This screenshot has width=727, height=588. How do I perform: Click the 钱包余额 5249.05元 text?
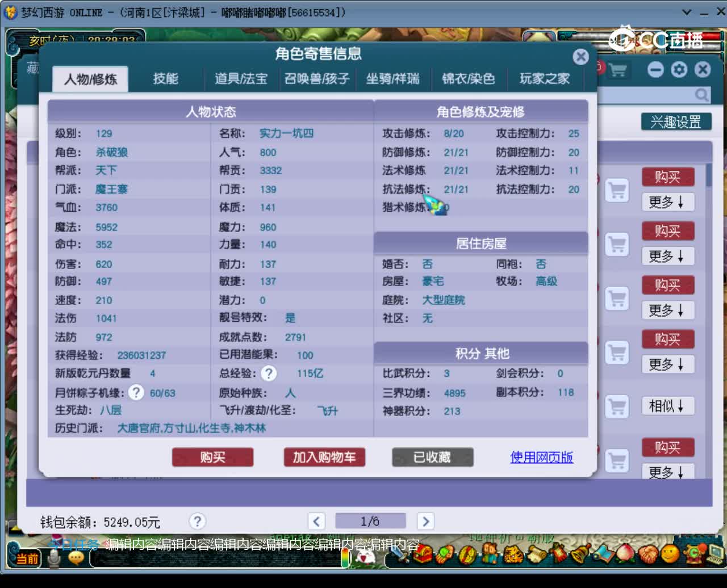[100, 522]
